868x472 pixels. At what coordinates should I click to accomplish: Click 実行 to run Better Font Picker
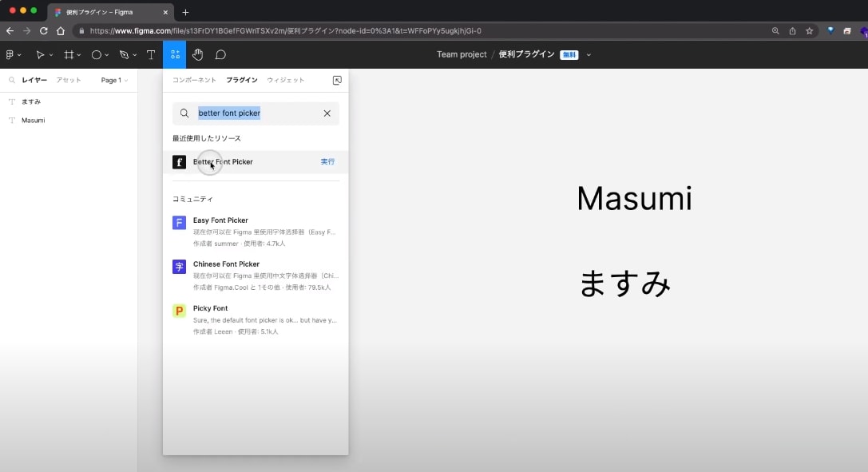pos(327,161)
